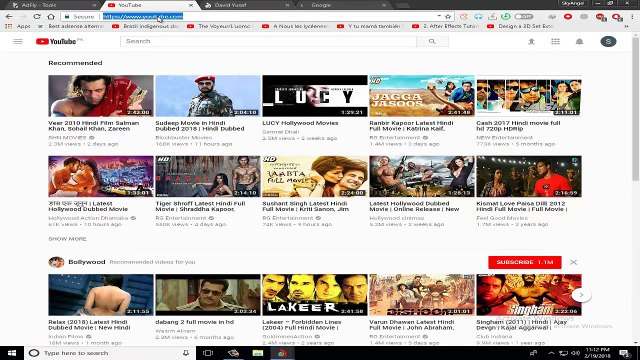Click the orange extension icon after the star
This screenshot has width=640, height=360.
pos(463,16)
